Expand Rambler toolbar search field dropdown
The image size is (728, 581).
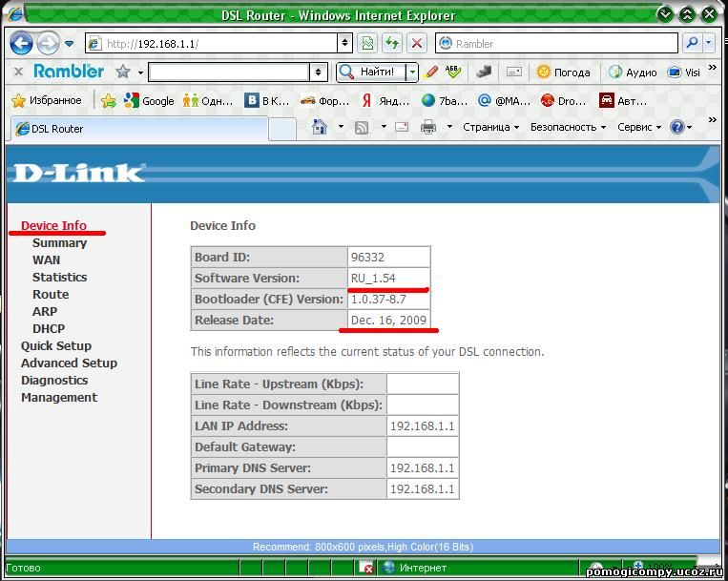(x=319, y=73)
